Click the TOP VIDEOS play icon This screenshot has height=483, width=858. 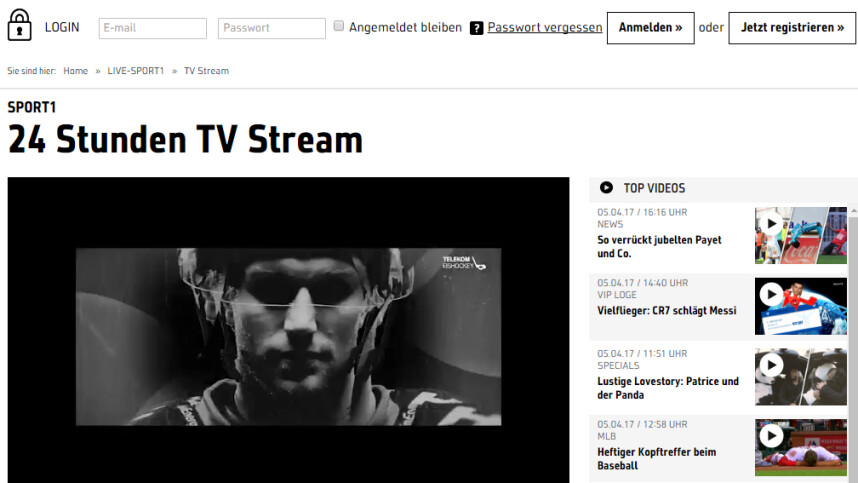coord(606,188)
